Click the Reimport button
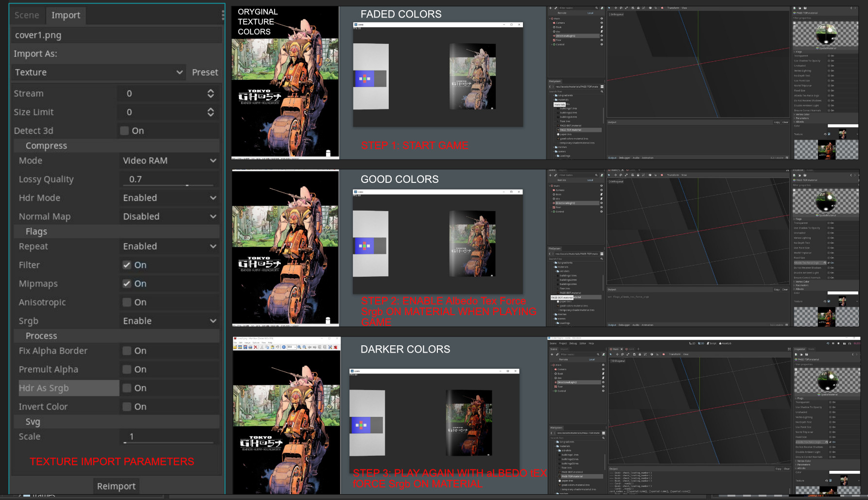Screen dimensions: 868x500 116,486
